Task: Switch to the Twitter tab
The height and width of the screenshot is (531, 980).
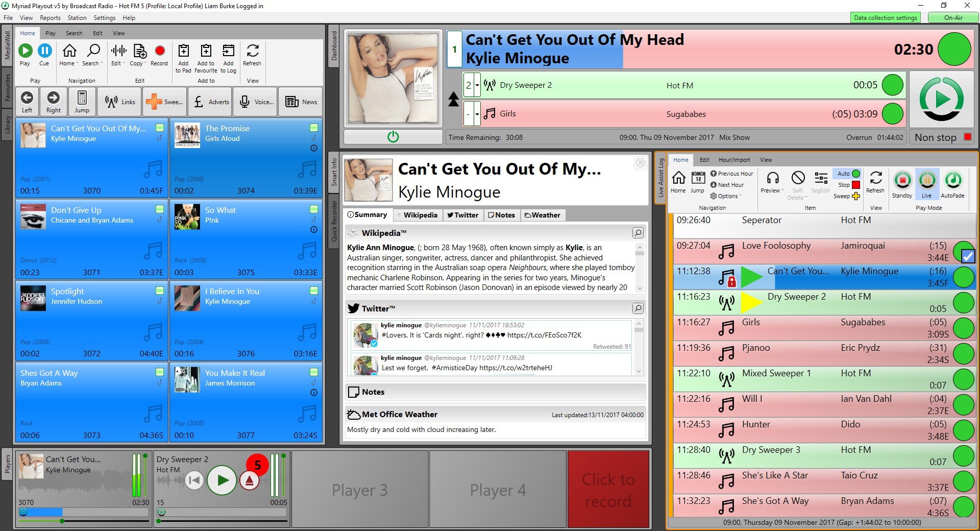Action: coord(463,215)
